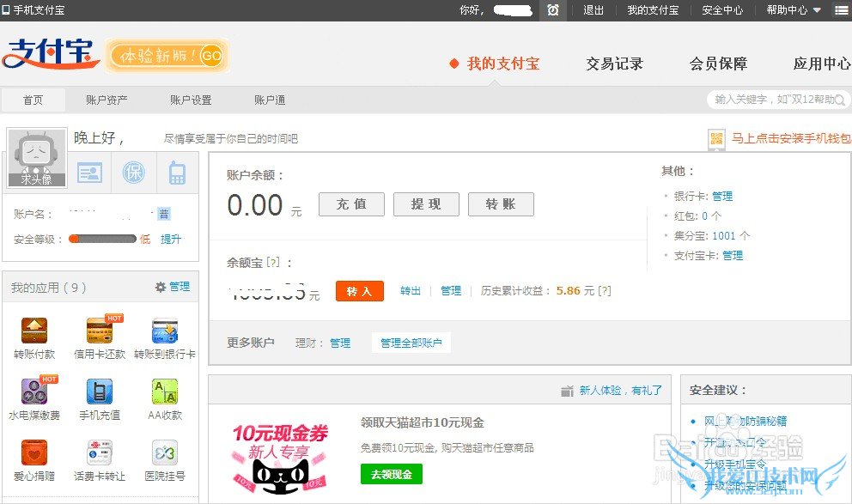The image size is (852, 504).
Task: Click the green 去领现金 button
Action: point(392,474)
